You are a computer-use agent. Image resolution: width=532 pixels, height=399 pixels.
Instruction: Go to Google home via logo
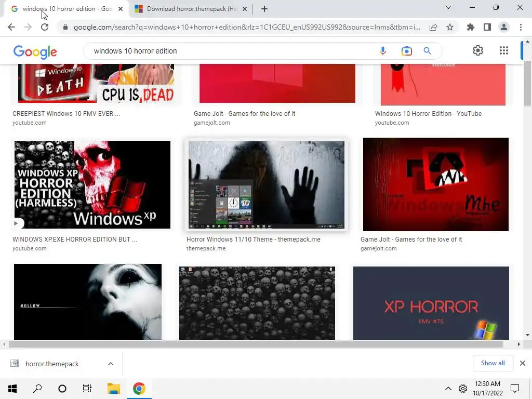click(x=35, y=51)
